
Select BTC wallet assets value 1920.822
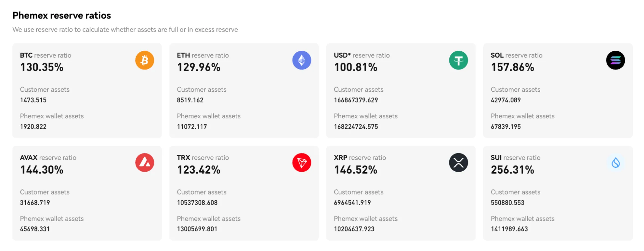[x=33, y=126]
